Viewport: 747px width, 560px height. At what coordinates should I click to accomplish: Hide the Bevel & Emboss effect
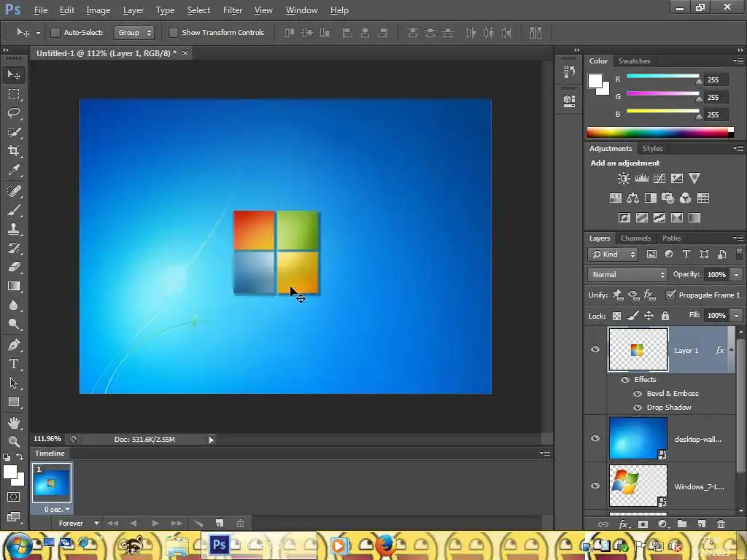click(638, 393)
